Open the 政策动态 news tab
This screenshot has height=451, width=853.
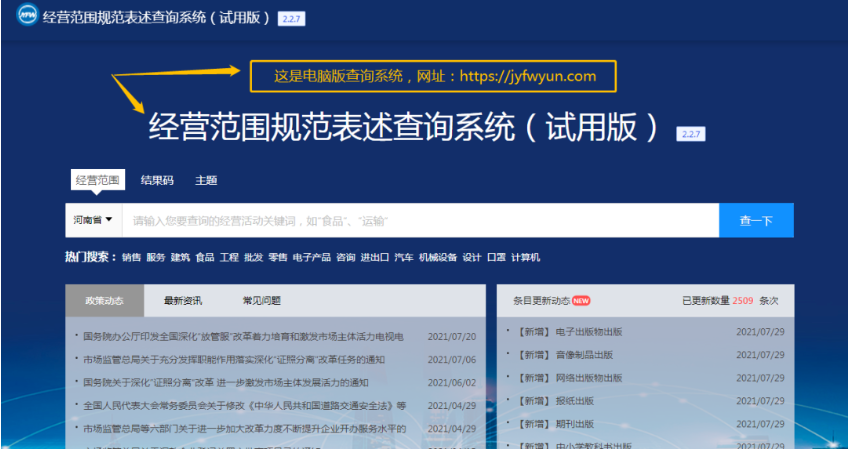(x=104, y=301)
